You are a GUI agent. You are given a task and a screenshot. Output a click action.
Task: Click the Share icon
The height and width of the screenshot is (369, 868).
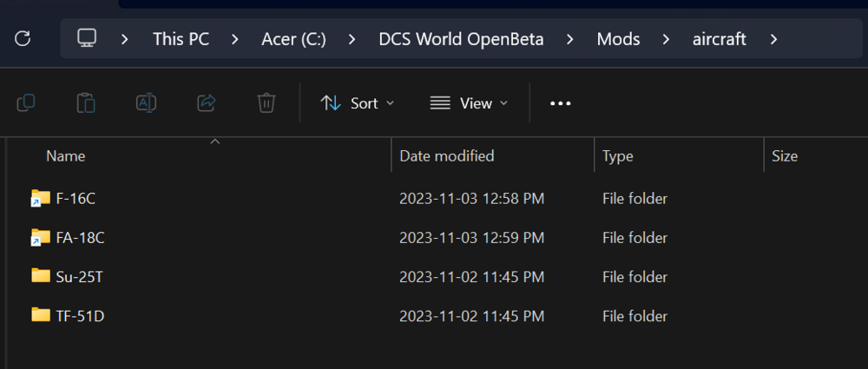(207, 103)
